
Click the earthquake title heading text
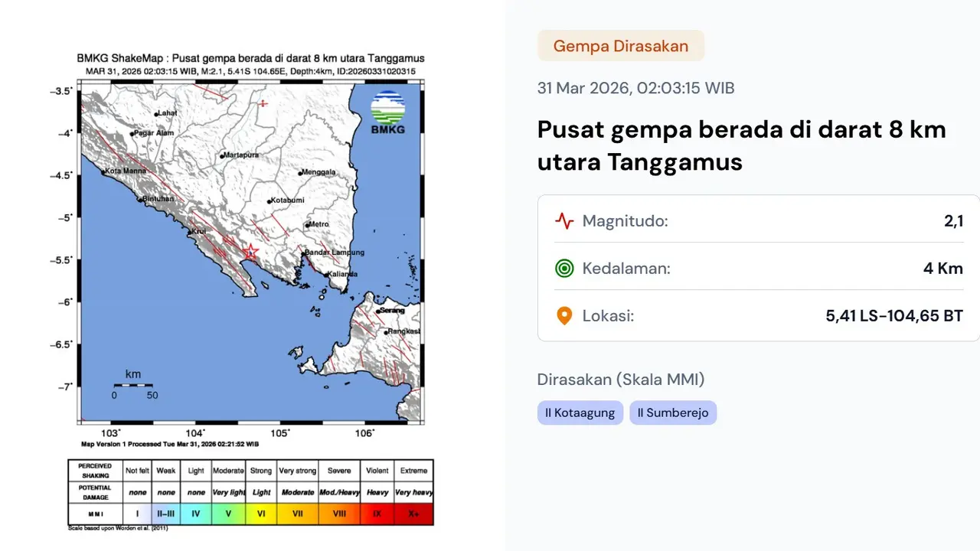pyautogui.click(x=742, y=145)
